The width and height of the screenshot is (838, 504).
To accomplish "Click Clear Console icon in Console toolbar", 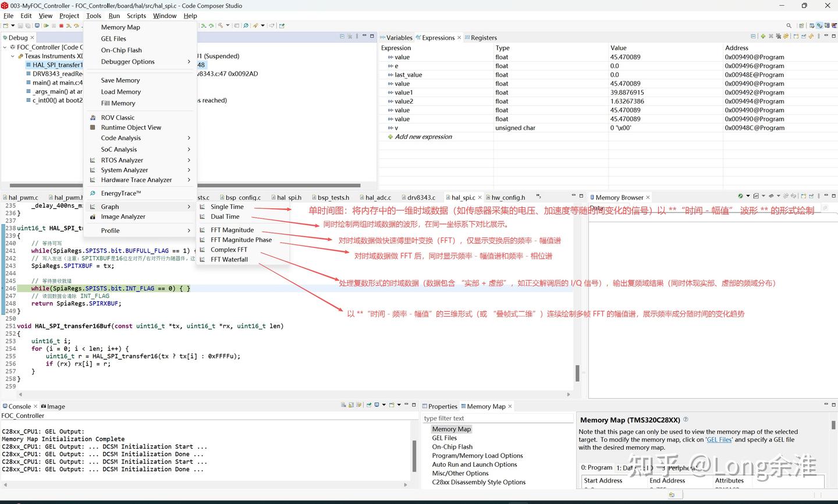I will point(343,404).
